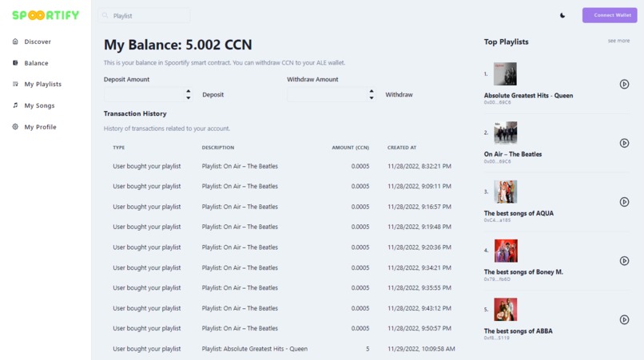Screen dimensions: 644x360
Task: Play The best songs of Boney M.
Action: [x=624, y=261]
